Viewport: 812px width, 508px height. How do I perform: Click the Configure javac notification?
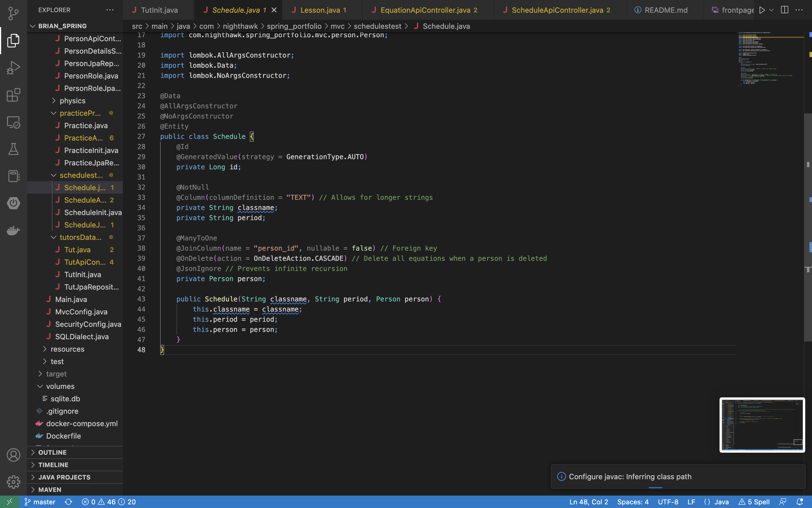point(678,476)
